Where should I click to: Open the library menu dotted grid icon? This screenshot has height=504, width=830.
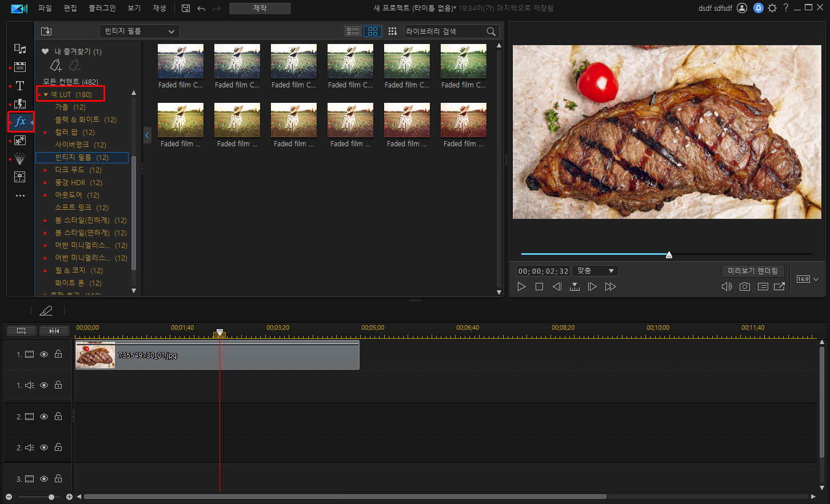(x=393, y=31)
